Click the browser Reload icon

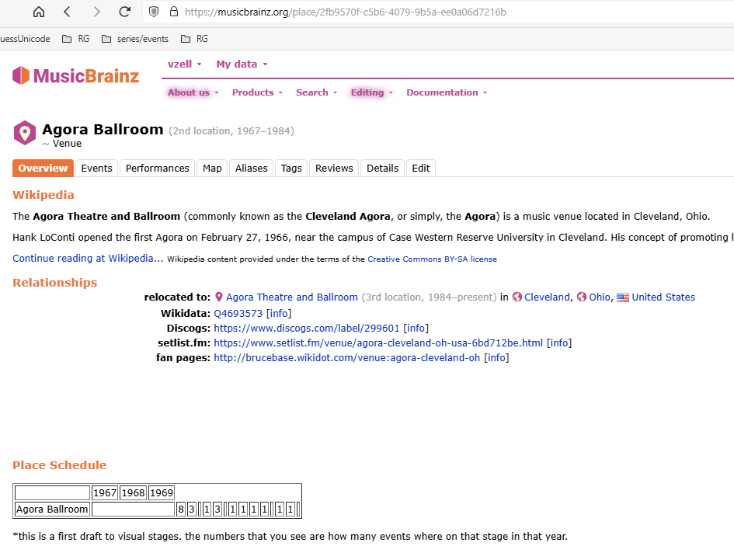coord(124,12)
